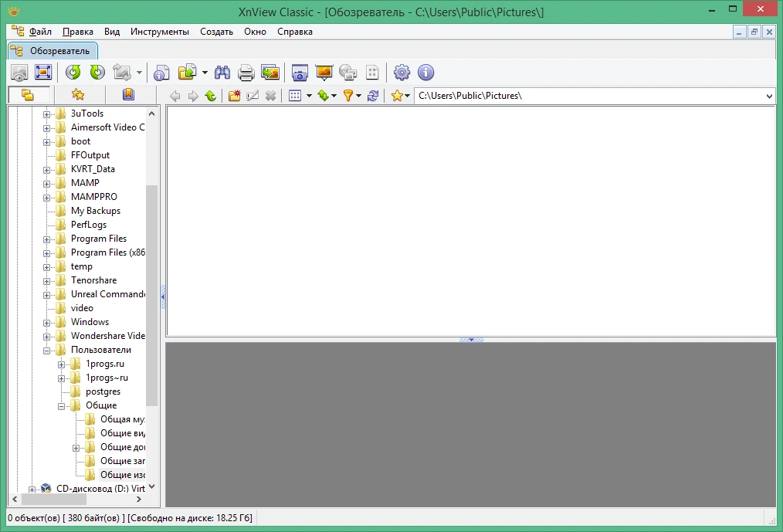Go forward with the right arrow
Viewport: 783px width, 532px height.
click(x=193, y=96)
